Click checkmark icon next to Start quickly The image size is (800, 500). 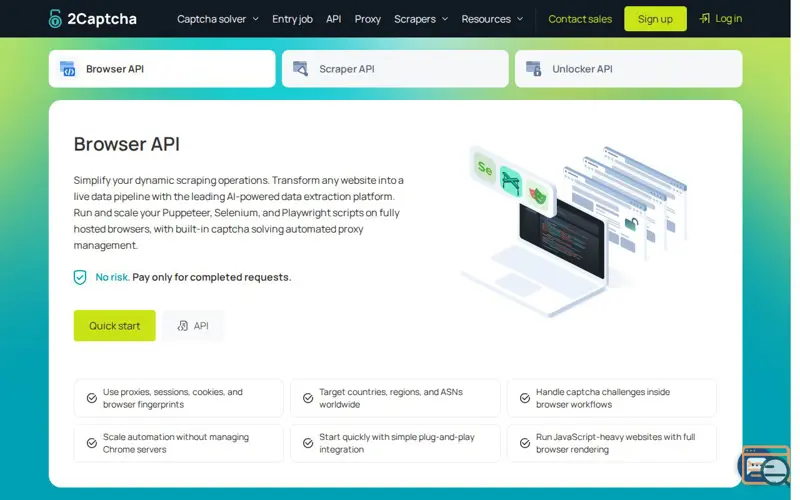coord(308,443)
